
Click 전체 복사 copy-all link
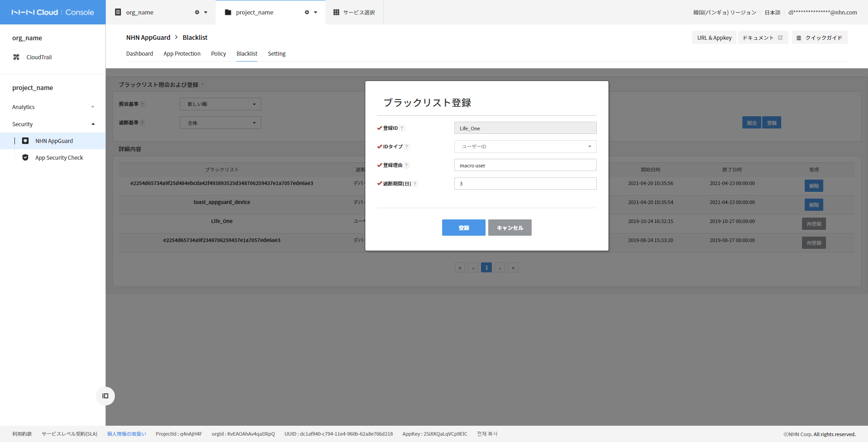click(487, 434)
